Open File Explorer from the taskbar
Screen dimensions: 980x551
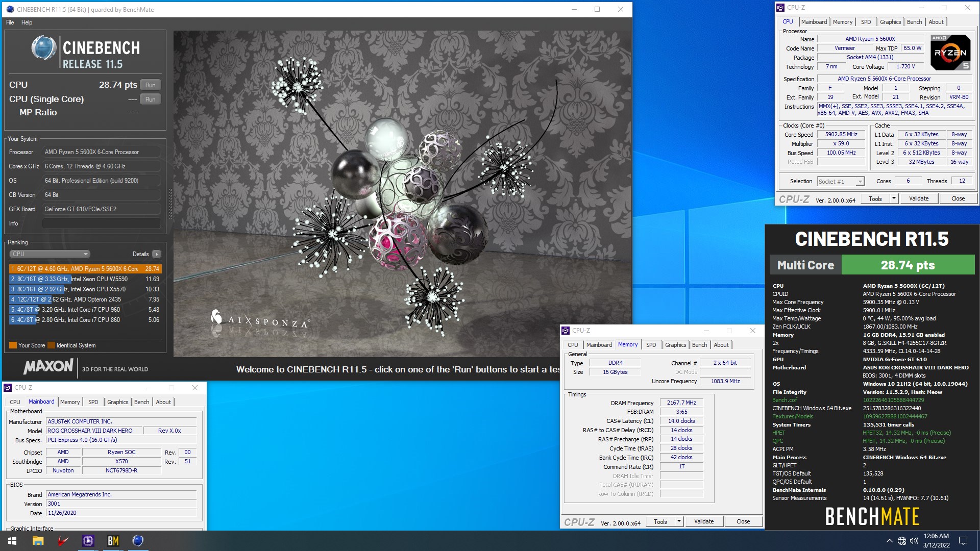click(38, 541)
